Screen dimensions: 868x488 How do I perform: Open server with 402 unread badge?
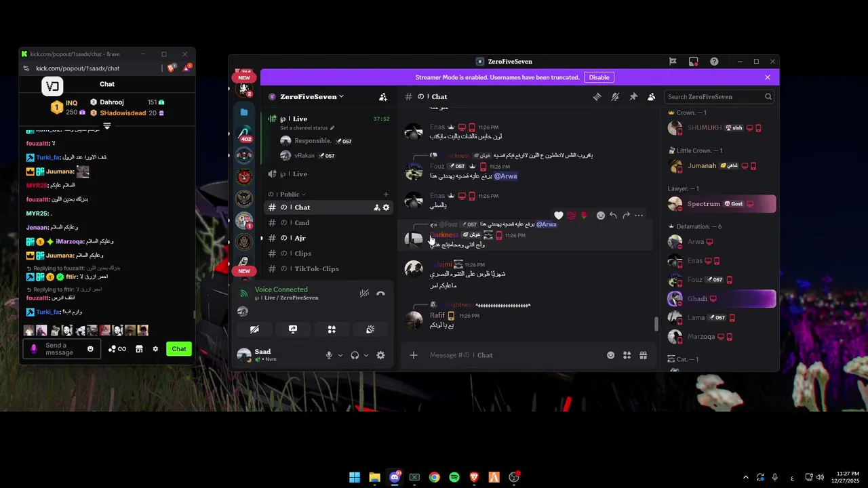pyautogui.click(x=244, y=134)
